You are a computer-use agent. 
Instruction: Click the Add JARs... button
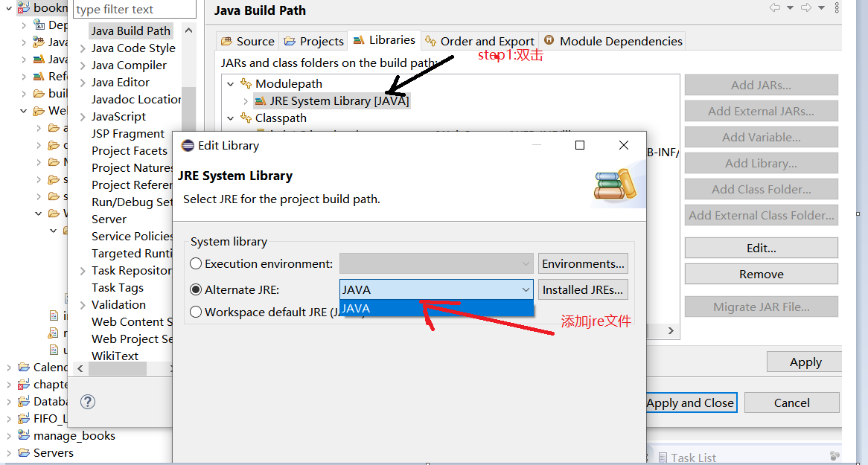coord(761,86)
